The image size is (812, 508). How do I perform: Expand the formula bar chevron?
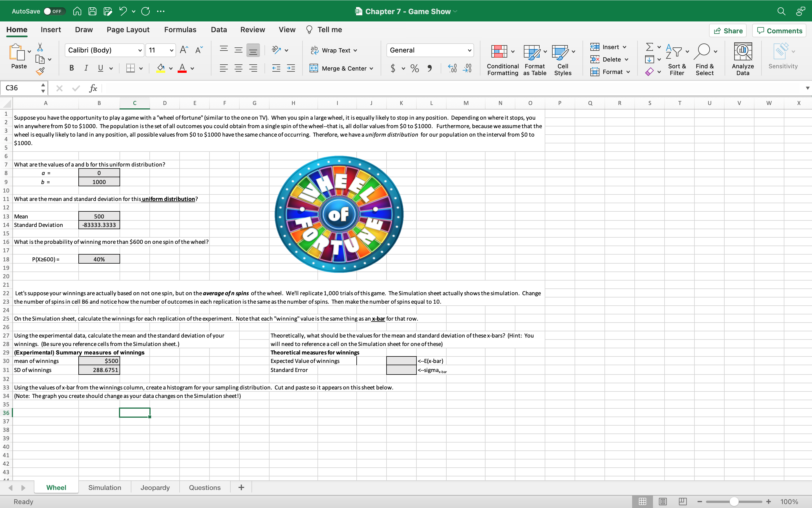click(807, 88)
